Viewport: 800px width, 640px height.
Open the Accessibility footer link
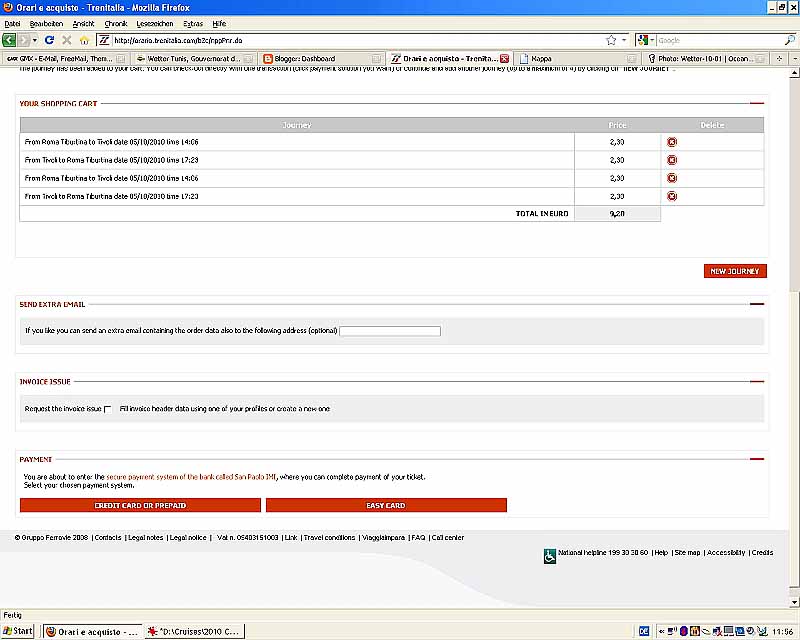(726, 553)
